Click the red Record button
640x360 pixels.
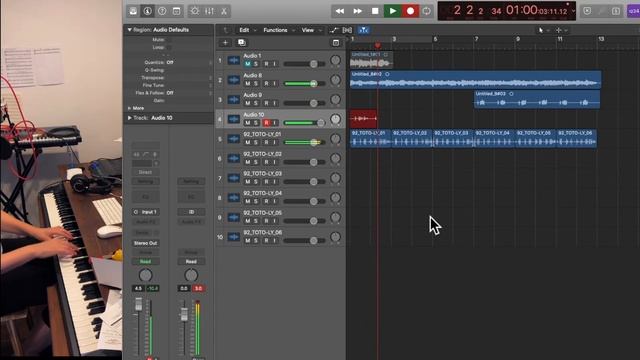tap(411, 11)
